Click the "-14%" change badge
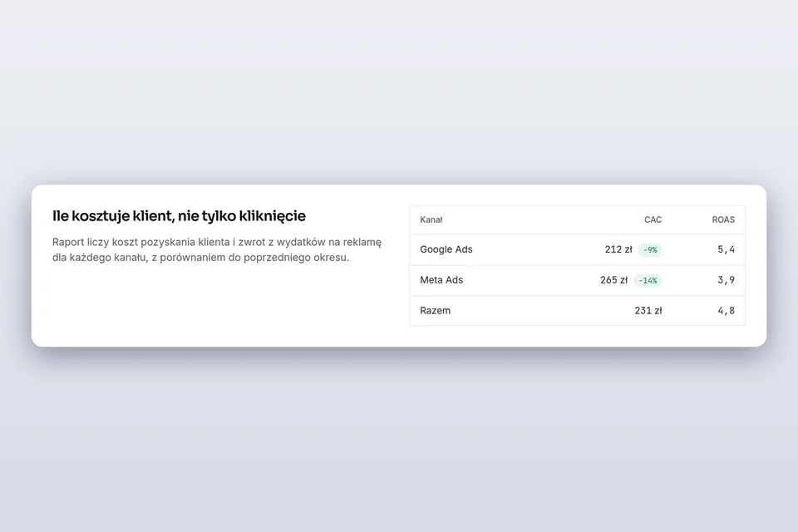 click(648, 280)
